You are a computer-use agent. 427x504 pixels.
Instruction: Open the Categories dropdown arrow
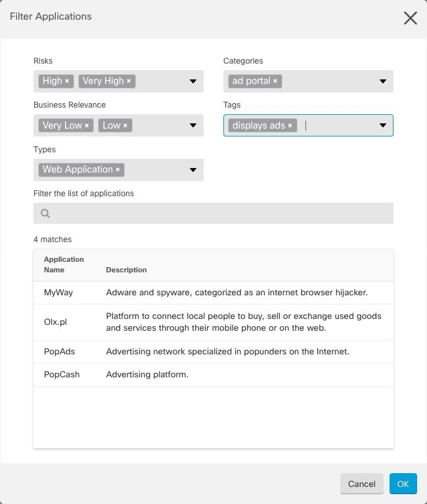tap(383, 81)
